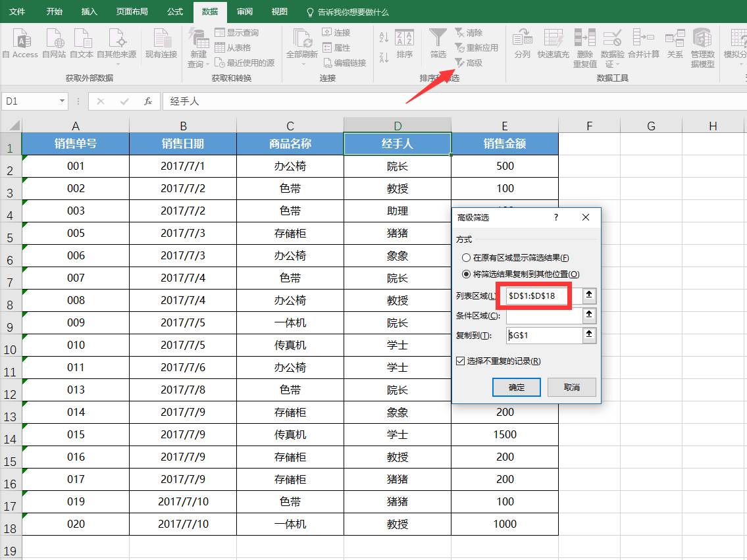Screen dimensions: 747x560
Task: Collapse copy to (复制到) selector button
Action: point(589,335)
